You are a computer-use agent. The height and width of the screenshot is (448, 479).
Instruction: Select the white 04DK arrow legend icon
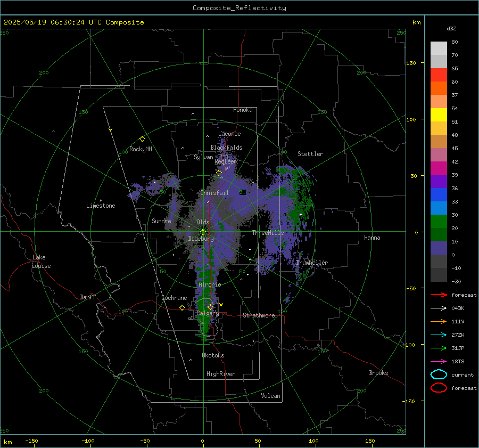(x=439, y=308)
